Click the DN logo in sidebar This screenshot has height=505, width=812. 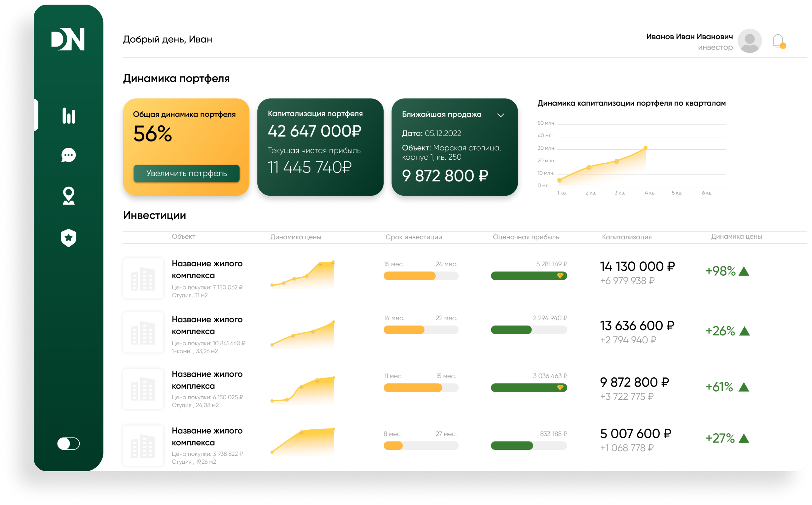coord(68,39)
